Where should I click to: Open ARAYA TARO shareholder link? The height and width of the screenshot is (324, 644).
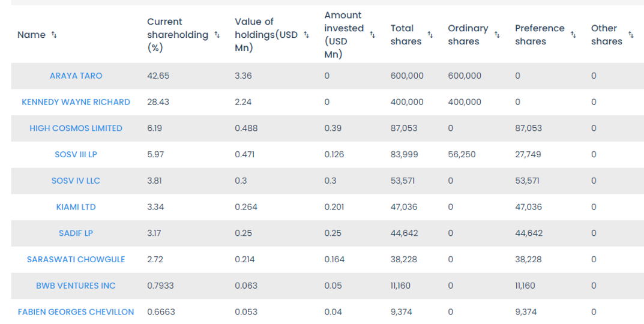tap(76, 76)
